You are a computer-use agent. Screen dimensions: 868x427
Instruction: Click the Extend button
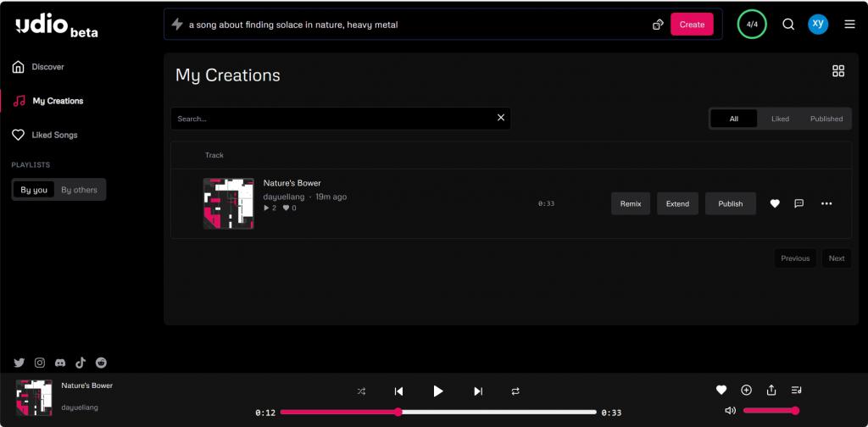(x=677, y=203)
